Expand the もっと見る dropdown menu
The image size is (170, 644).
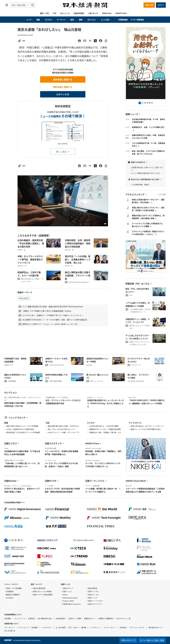point(106,20)
